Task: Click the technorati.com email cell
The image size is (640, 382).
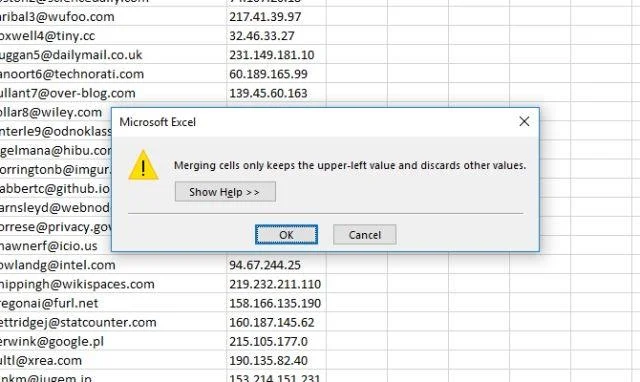Action: pos(113,74)
